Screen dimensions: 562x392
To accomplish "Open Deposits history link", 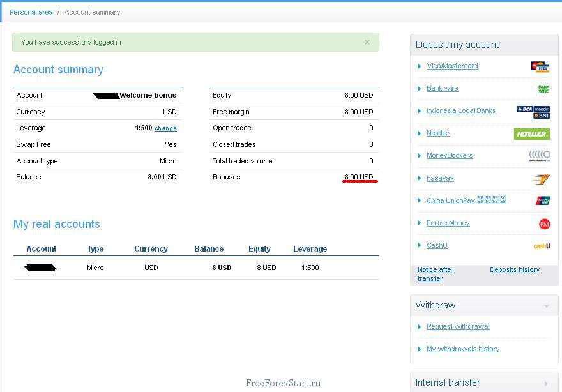I will (x=515, y=269).
